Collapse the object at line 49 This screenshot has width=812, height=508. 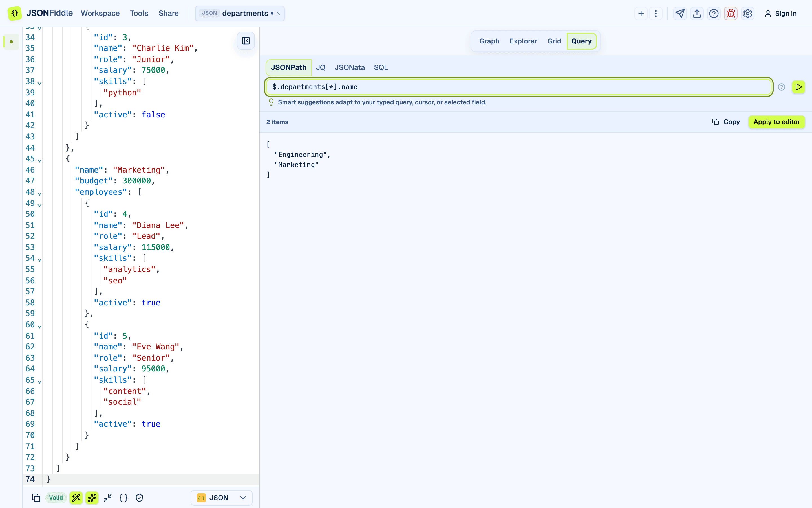point(39,205)
